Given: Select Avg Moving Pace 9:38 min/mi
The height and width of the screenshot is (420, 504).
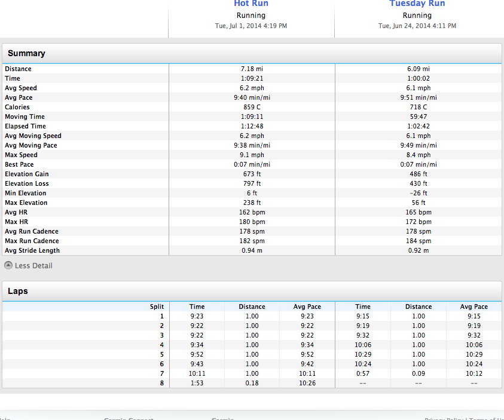Looking at the screenshot, I should click(x=252, y=145).
